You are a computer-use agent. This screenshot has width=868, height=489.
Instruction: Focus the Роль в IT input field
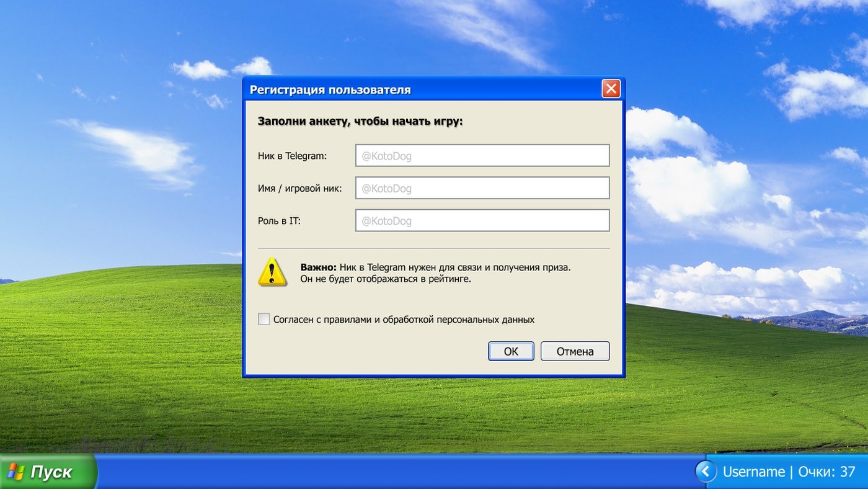(482, 220)
